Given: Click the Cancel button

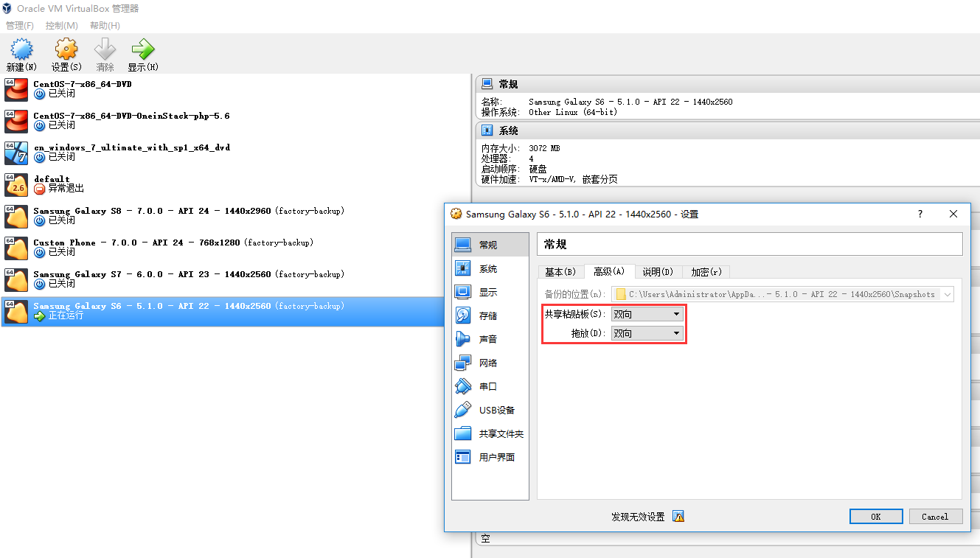Looking at the screenshot, I should (935, 517).
